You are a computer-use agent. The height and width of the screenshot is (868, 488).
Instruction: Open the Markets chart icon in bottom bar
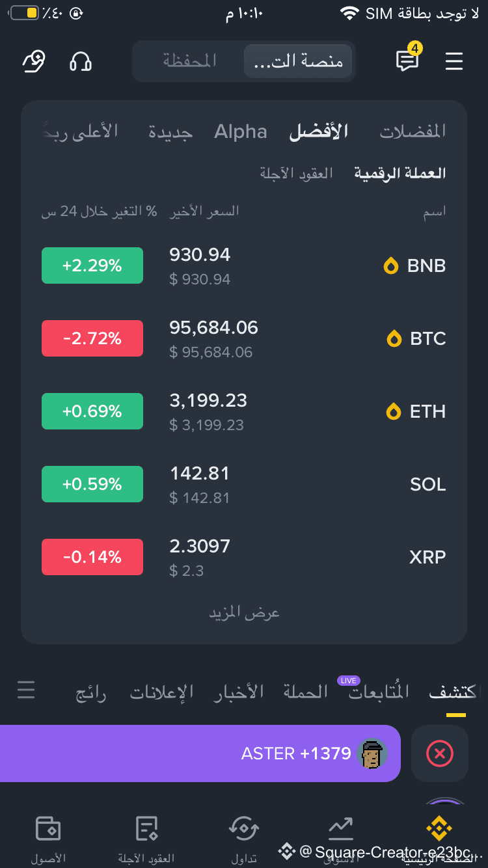click(x=340, y=828)
